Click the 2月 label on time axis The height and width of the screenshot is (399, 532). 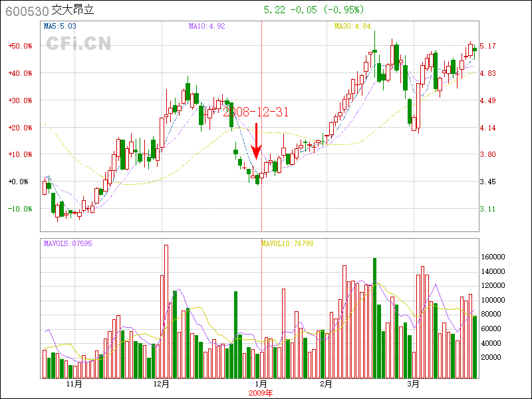(x=326, y=384)
